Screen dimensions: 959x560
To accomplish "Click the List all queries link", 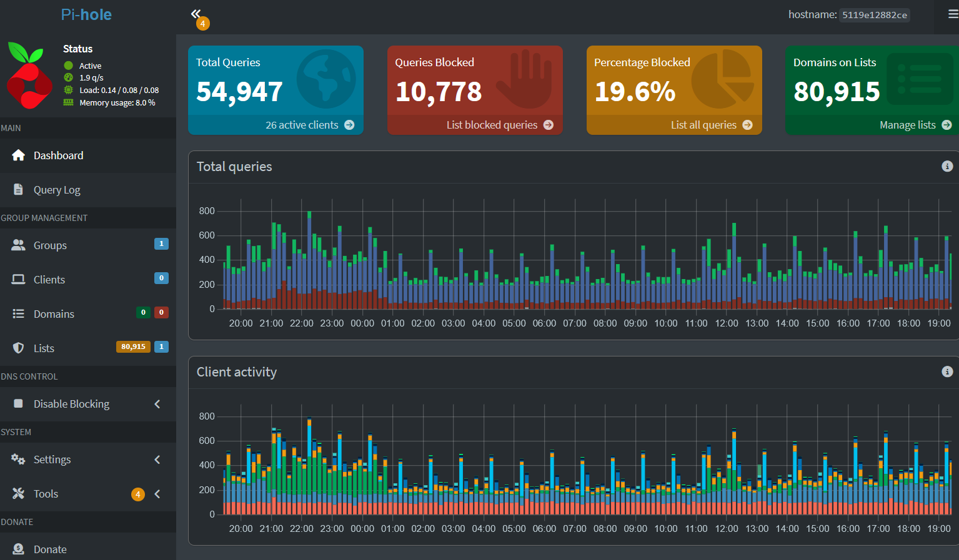I will point(703,125).
